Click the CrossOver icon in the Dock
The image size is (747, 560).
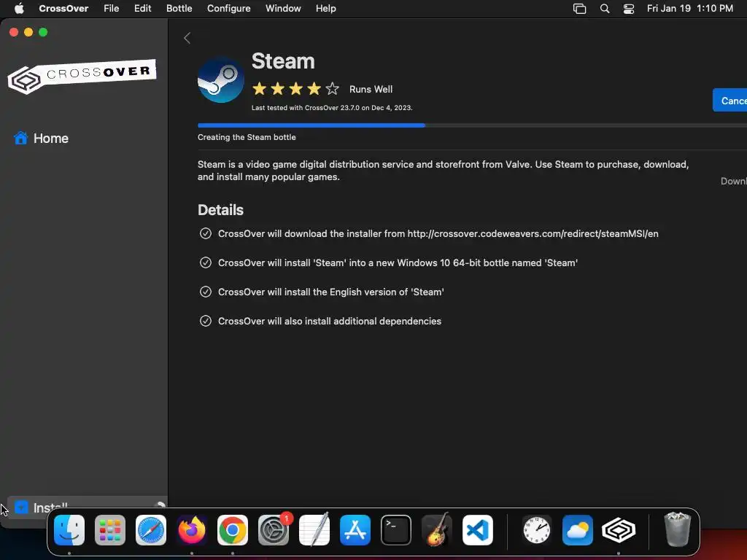pos(619,530)
